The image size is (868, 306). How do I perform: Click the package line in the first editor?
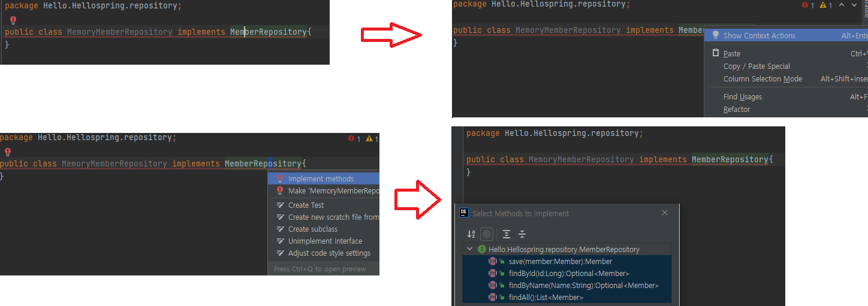click(93, 5)
